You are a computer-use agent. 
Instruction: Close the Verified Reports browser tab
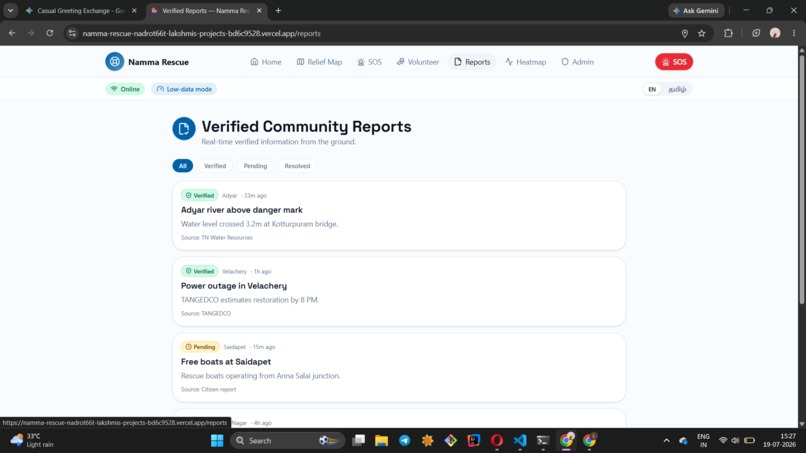tap(259, 10)
